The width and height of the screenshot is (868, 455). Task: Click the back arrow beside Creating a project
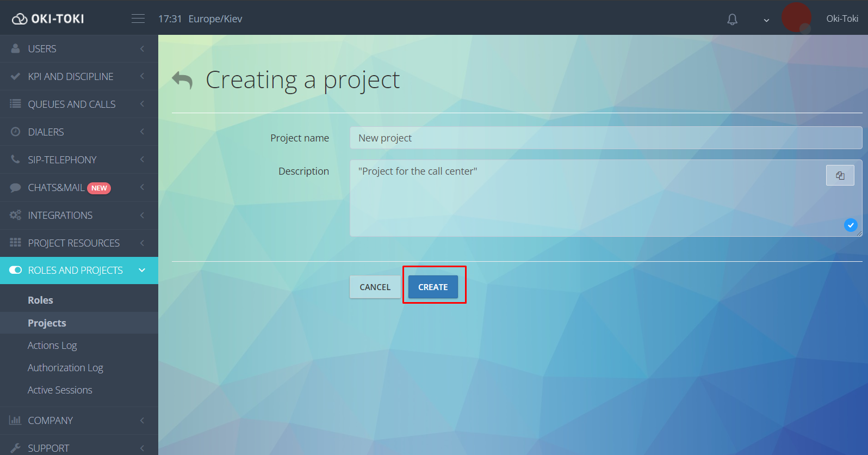pos(182,81)
